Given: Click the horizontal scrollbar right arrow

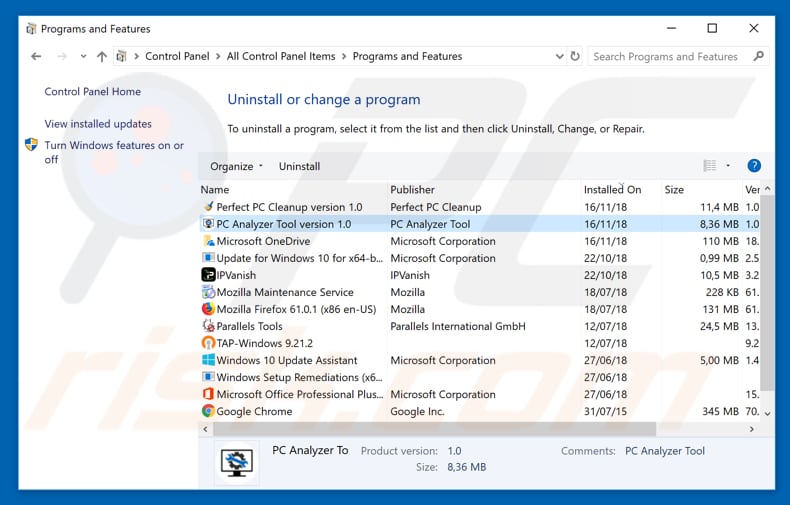Looking at the screenshot, I should [751, 429].
